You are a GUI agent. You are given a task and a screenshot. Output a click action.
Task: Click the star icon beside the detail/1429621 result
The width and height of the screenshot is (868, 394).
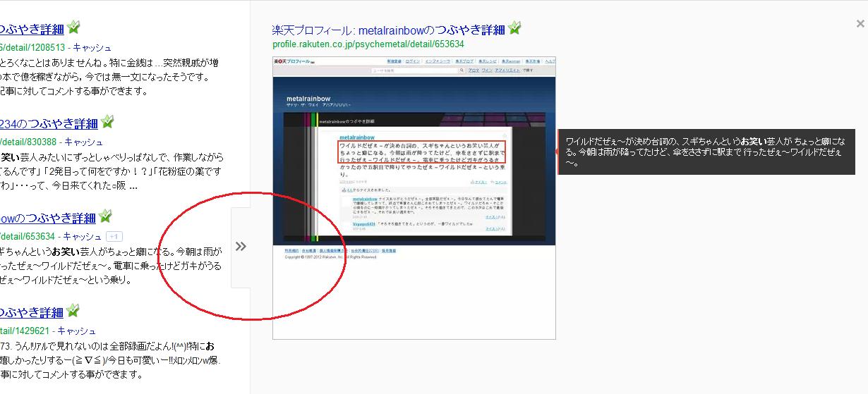[x=73, y=311]
